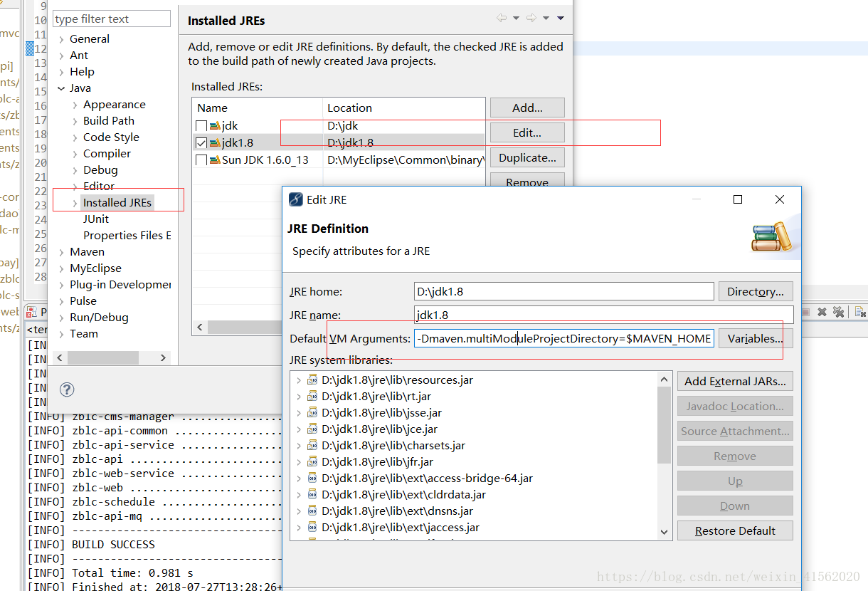Click the Edit JRE dialog title icon
This screenshot has width=868, height=591.
tap(295, 199)
